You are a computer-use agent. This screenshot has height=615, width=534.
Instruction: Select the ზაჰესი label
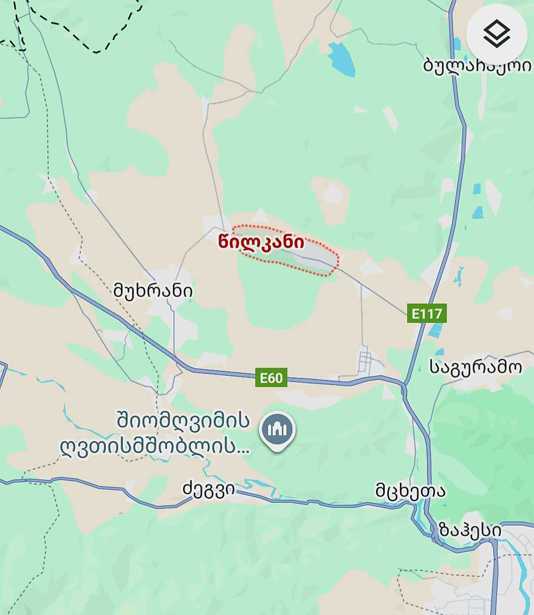(x=470, y=531)
